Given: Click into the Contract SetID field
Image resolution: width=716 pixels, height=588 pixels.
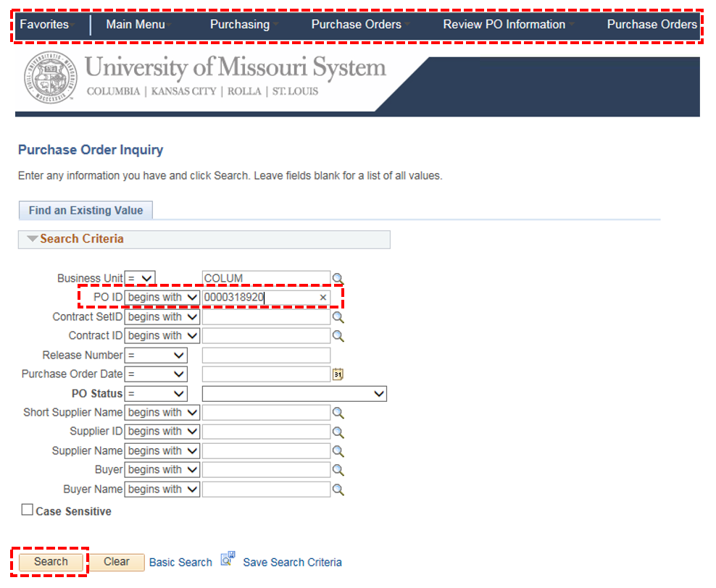Looking at the screenshot, I should (x=266, y=316).
